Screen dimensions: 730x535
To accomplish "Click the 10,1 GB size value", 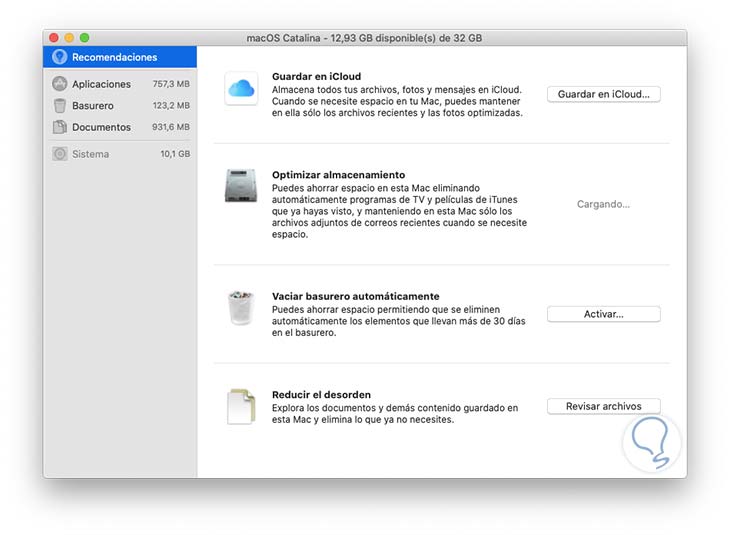I will pos(175,154).
